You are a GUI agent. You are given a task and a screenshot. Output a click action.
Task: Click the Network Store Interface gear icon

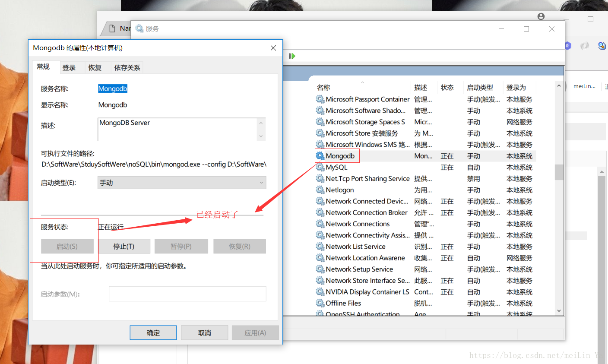pyautogui.click(x=320, y=281)
